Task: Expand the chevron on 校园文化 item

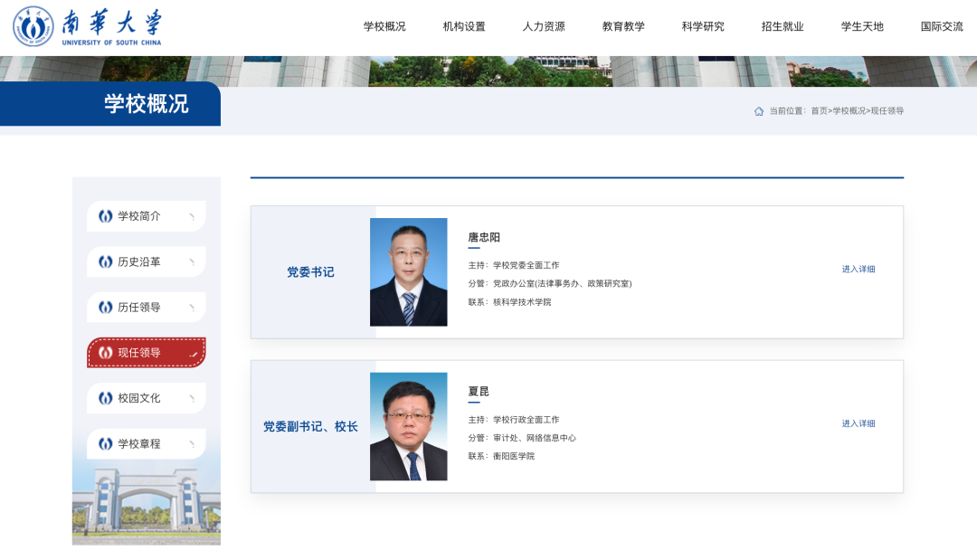Action: click(190, 398)
